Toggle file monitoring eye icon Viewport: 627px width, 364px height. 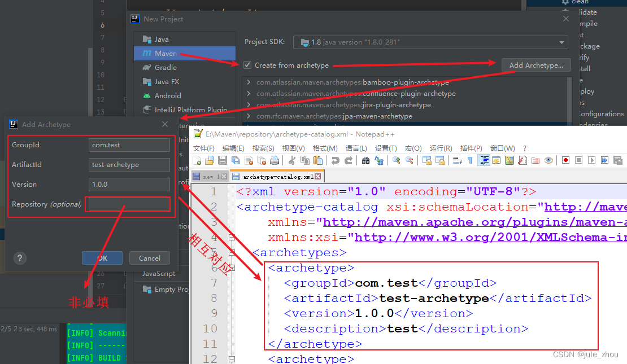pyautogui.click(x=548, y=161)
